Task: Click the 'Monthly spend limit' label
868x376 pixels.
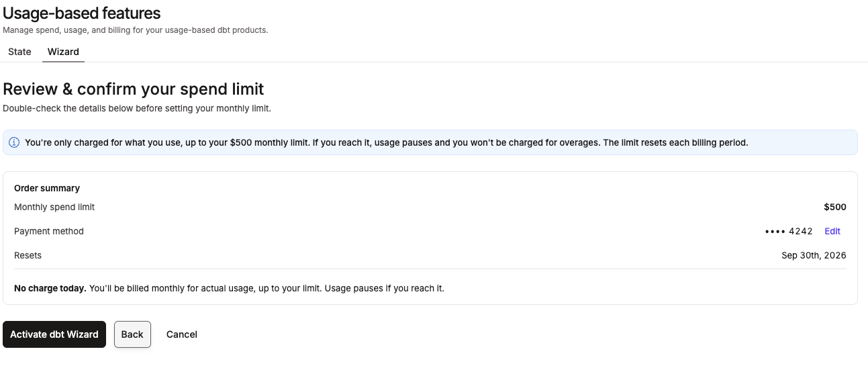Action: pos(54,207)
